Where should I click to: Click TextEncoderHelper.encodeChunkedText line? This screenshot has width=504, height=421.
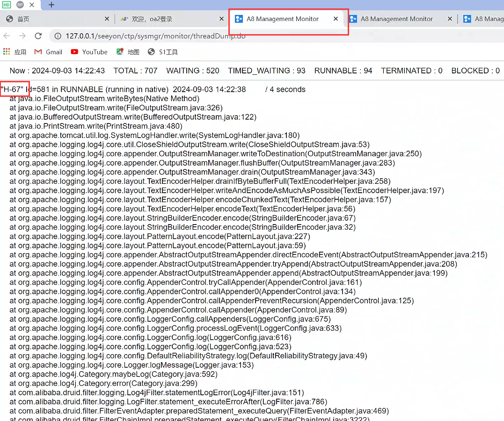pyautogui.click(x=200, y=200)
